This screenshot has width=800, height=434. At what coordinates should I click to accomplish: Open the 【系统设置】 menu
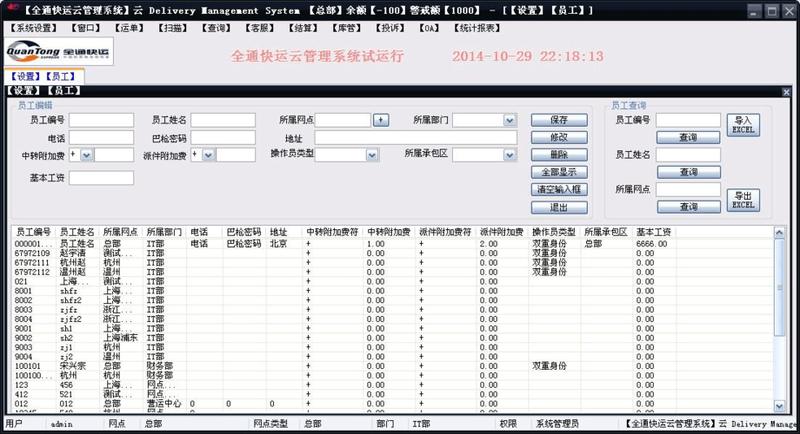point(33,28)
